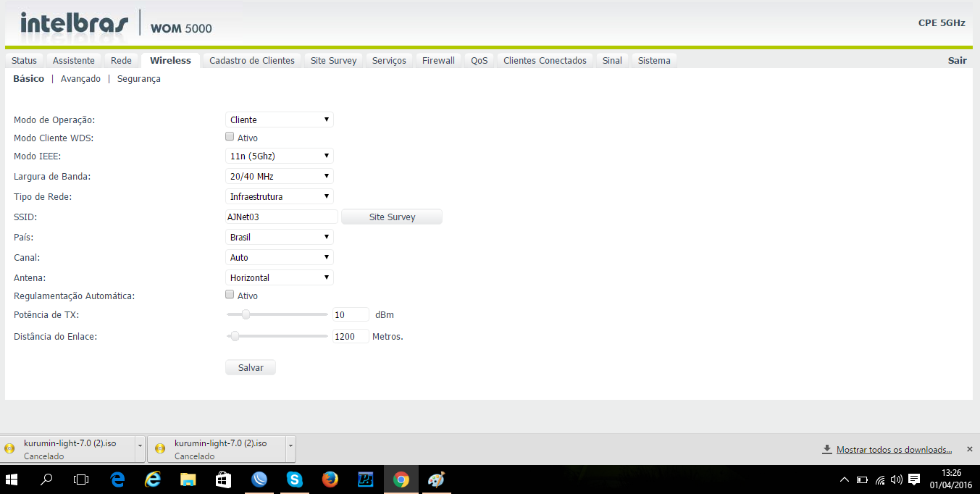Close the Chrome downloads bar
This screenshot has width=980, height=494.
coord(969,449)
